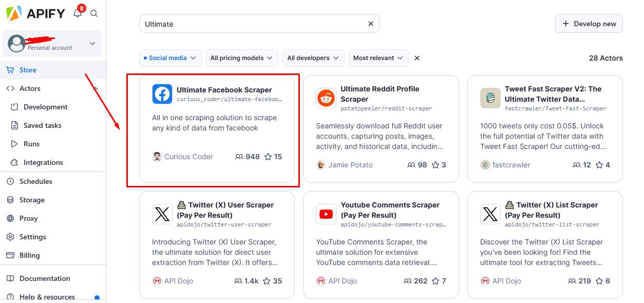
Task: Click star rating 15 on Facebook Scraper
Action: (x=273, y=157)
